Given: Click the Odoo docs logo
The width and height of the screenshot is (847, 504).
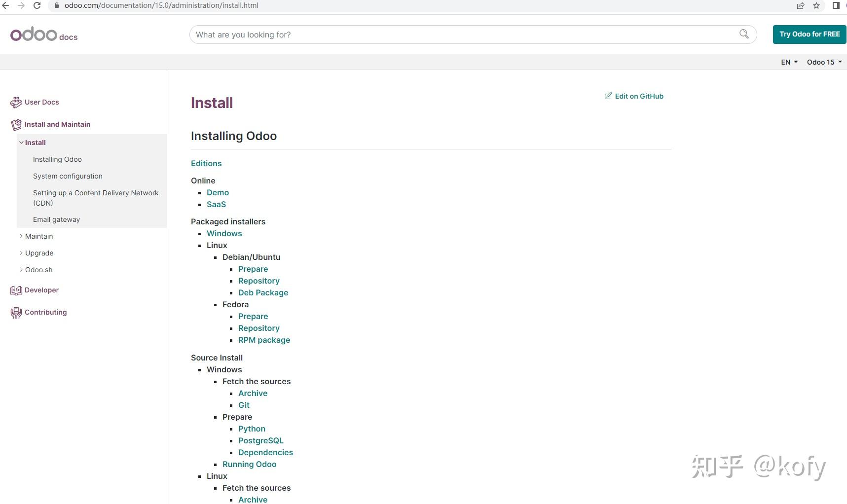Looking at the screenshot, I should pyautogui.click(x=44, y=35).
